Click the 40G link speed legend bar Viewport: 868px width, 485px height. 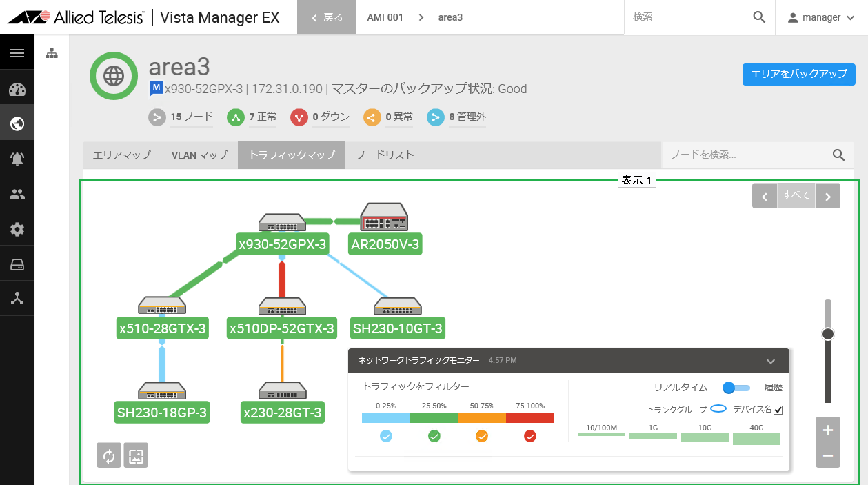click(756, 439)
